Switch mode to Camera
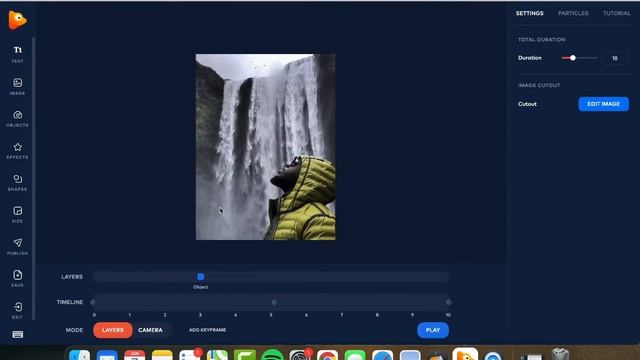Viewport: 640px width, 360px height. [150, 330]
